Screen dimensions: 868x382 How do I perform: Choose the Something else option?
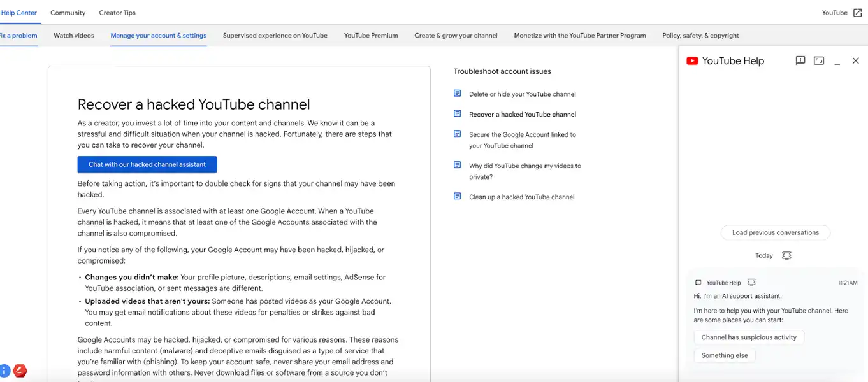point(725,355)
